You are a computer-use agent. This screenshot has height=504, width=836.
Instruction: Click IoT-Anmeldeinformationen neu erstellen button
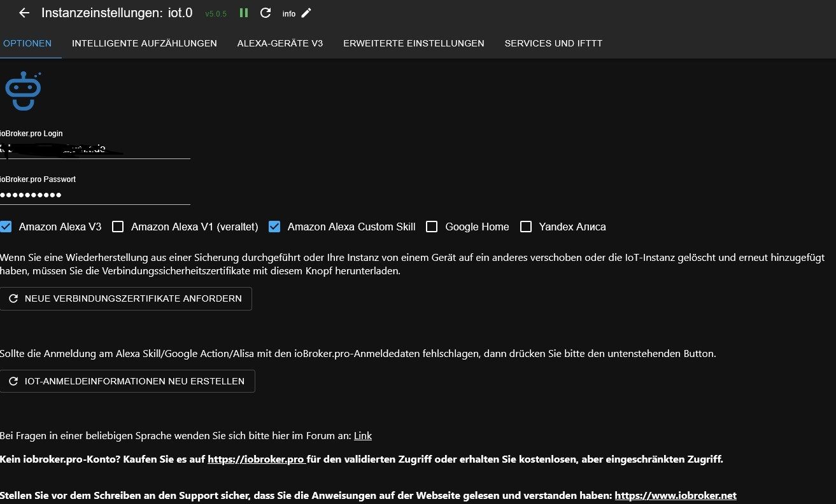point(127,381)
